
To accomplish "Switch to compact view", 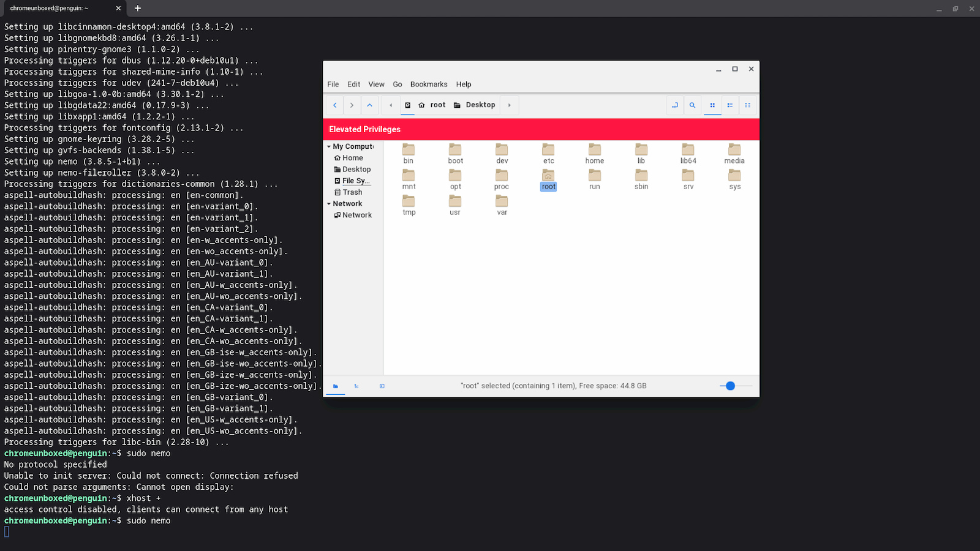I will coord(748,105).
